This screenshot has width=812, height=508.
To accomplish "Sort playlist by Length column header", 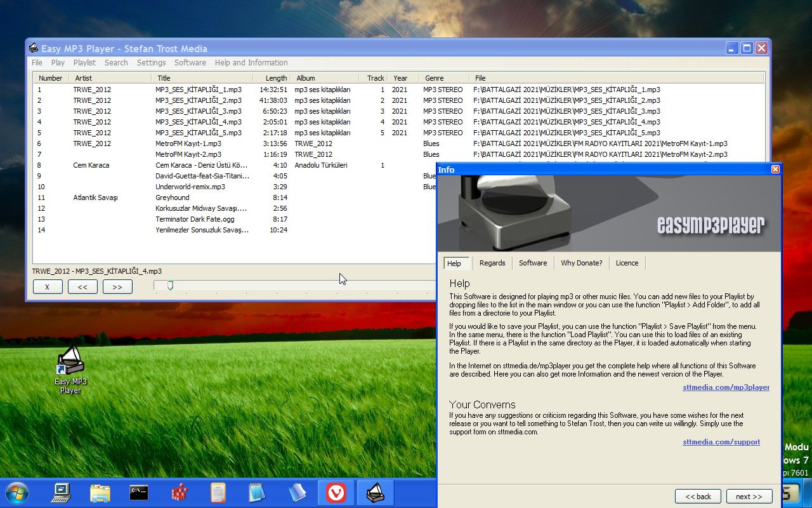I will [x=272, y=78].
